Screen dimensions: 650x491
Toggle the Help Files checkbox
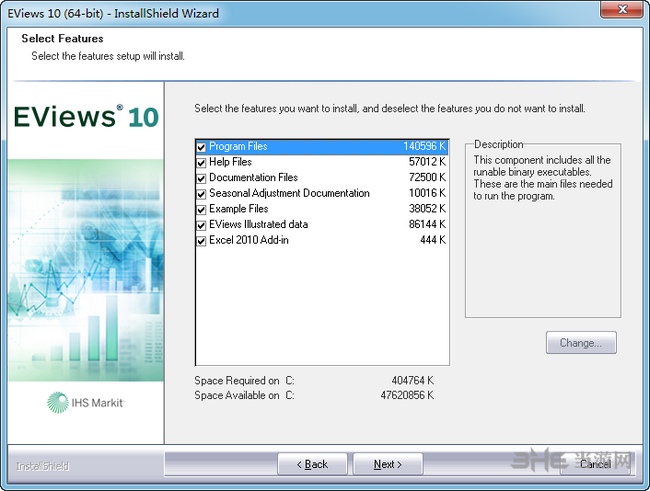[x=201, y=163]
